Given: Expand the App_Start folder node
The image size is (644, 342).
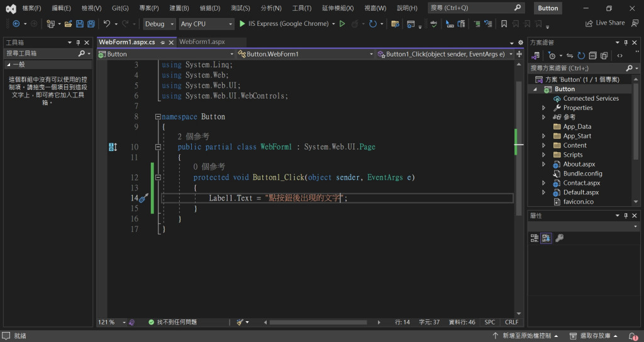Looking at the screenshot, I should 544,136.
